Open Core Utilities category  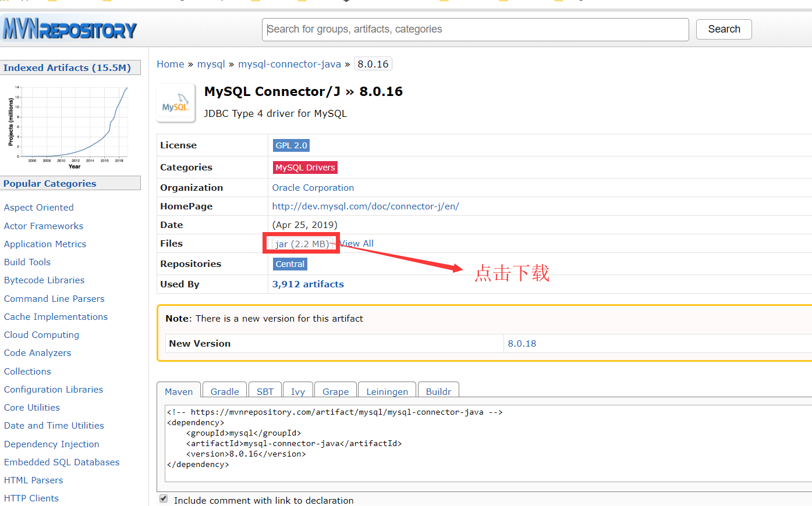(32, 408)
